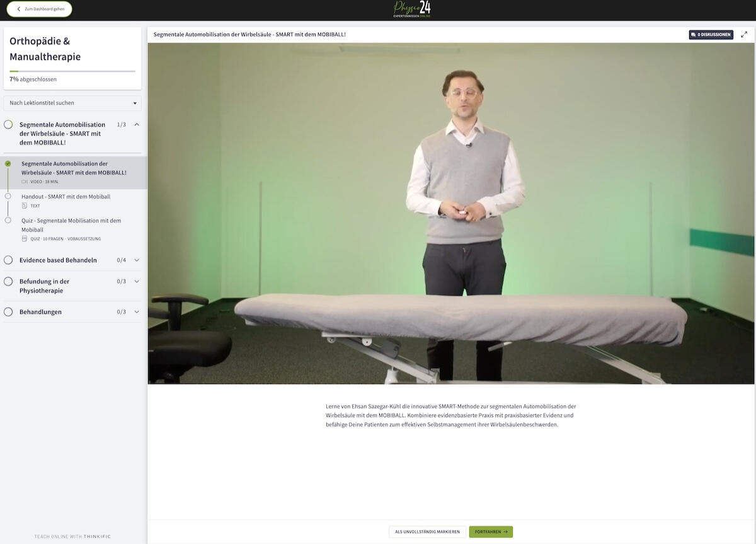The image size is (756, 544).
Task: Click the course progress bar
Action: (x=72, y=71)
